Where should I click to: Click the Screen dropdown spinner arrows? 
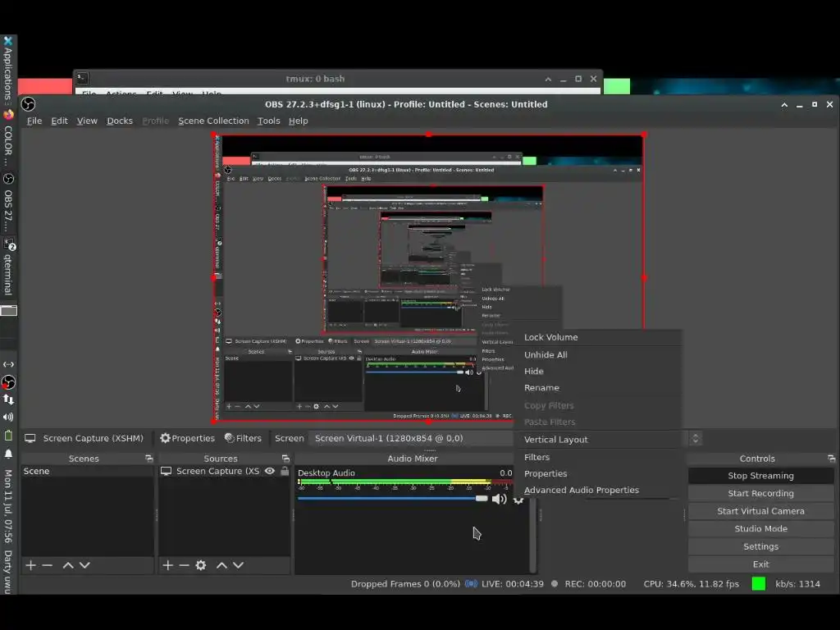[696, 439]
